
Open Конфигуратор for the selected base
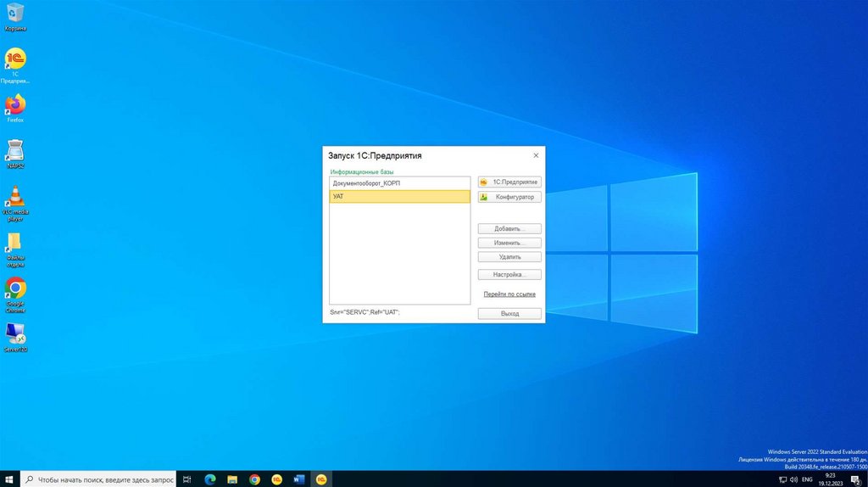point(509,197)
